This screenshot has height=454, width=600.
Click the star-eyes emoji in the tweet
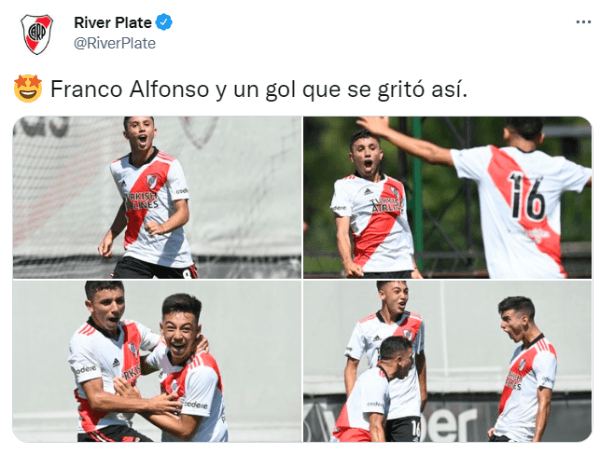(x=28, y=88)
